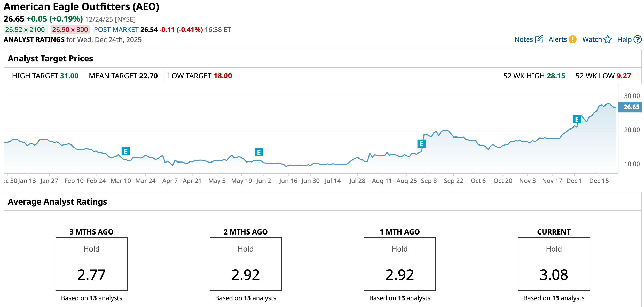Click the earnings E marker near Jun 2
Screen dimensions: 644x307
point(259,152)
